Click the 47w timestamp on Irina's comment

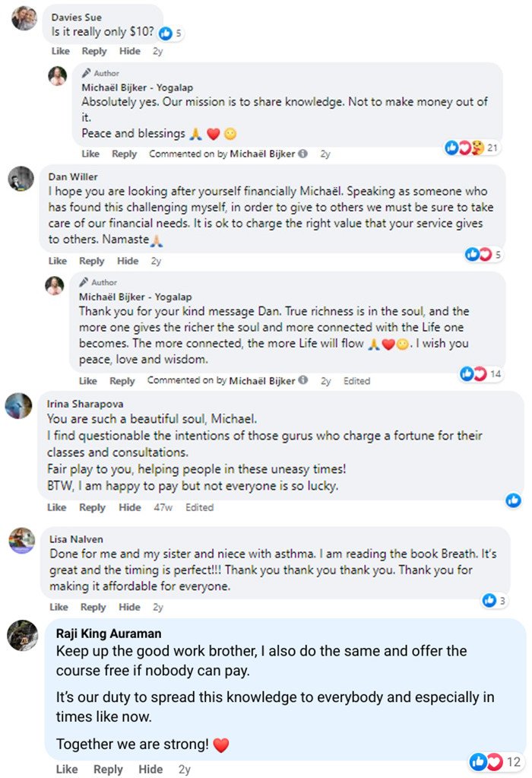(x=163, y=507)
